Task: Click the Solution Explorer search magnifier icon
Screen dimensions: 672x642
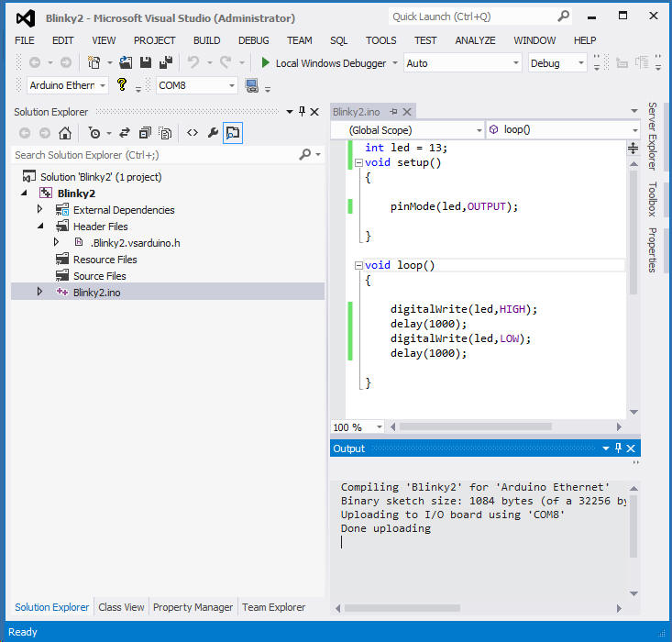Action: 305,154
